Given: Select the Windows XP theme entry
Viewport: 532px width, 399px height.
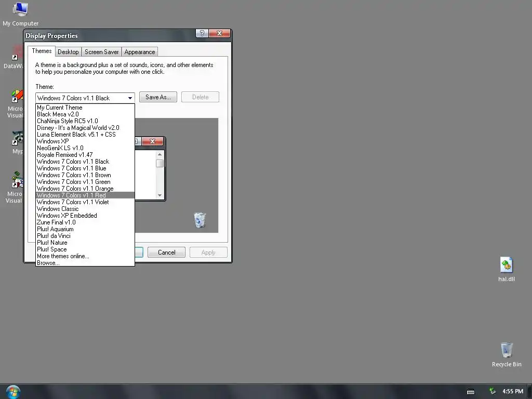Looking at the screenshot, I should (x=85, y=141).
